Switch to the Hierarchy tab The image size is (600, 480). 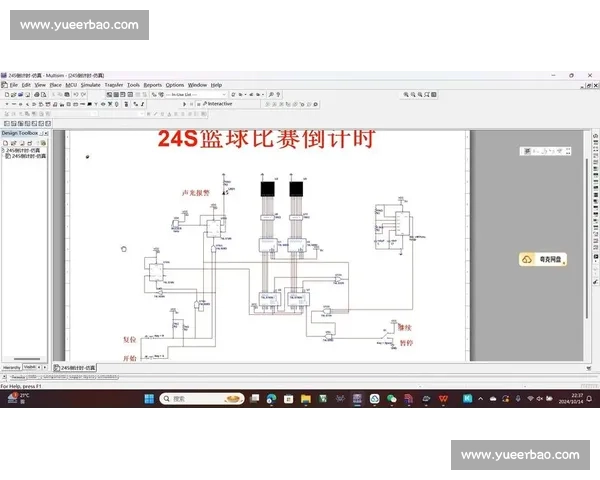pos(11,367)
